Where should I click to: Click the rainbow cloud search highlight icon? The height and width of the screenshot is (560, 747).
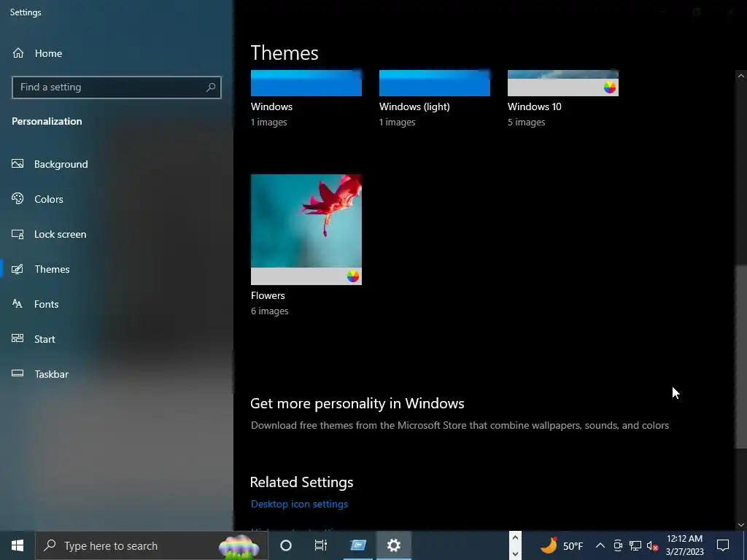[x=239, y=546]
